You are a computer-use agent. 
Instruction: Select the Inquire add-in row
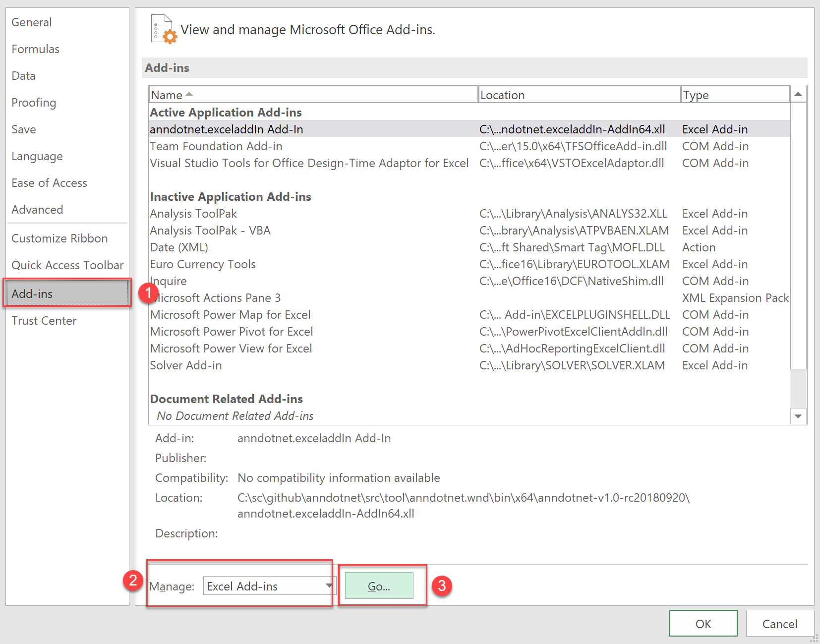tap(469, 281)
